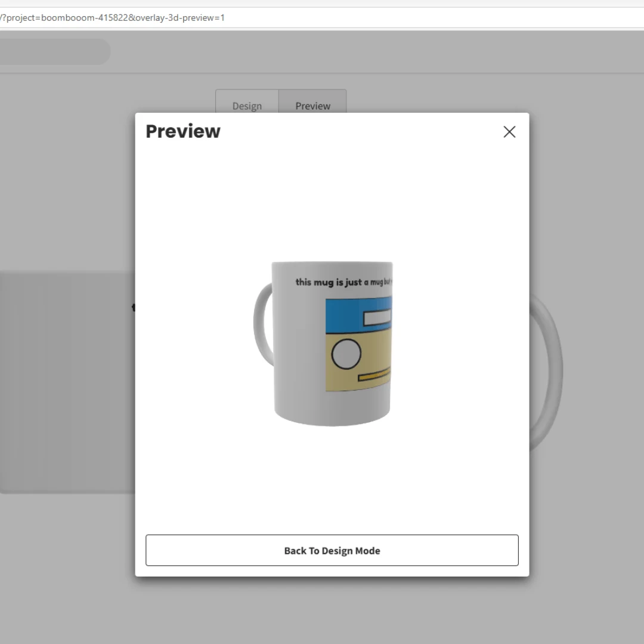Close the Preview dialog with the X
The image size is (644, 644).
click(x=509, y=132)
